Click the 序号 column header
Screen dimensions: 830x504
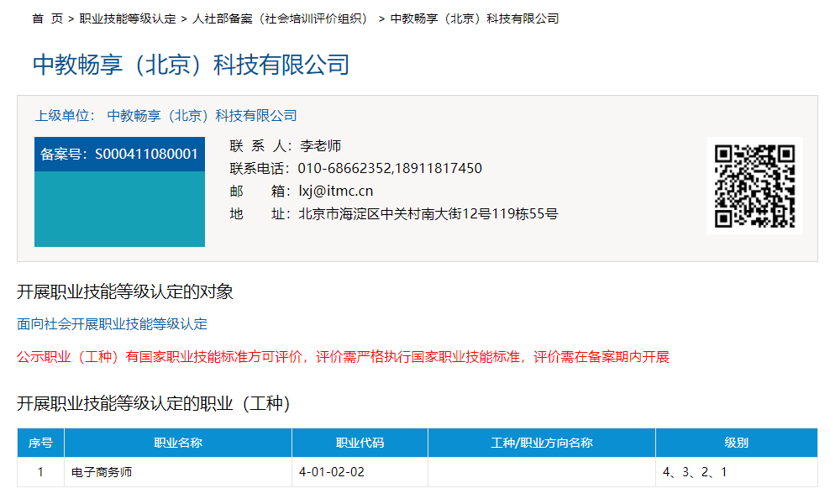click(x=40, y=443)
